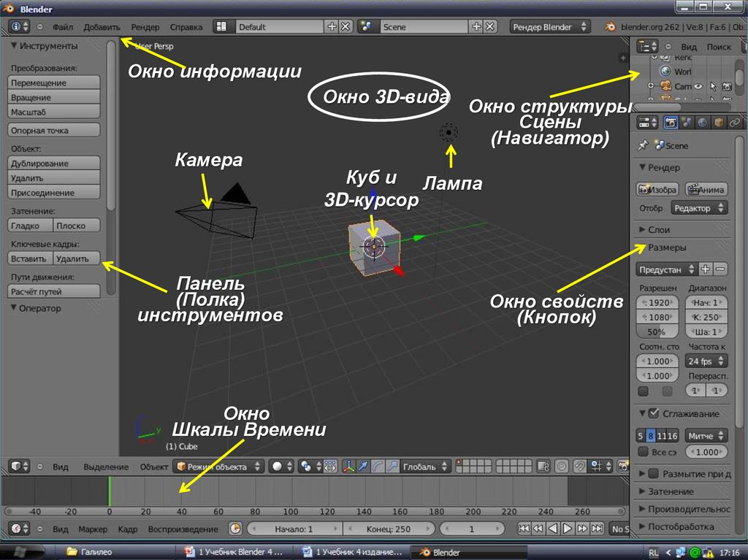Open Рендер Blender engine dropdown
The width and height of the screenshot is (748, 560).
click(x=549, y=27)
